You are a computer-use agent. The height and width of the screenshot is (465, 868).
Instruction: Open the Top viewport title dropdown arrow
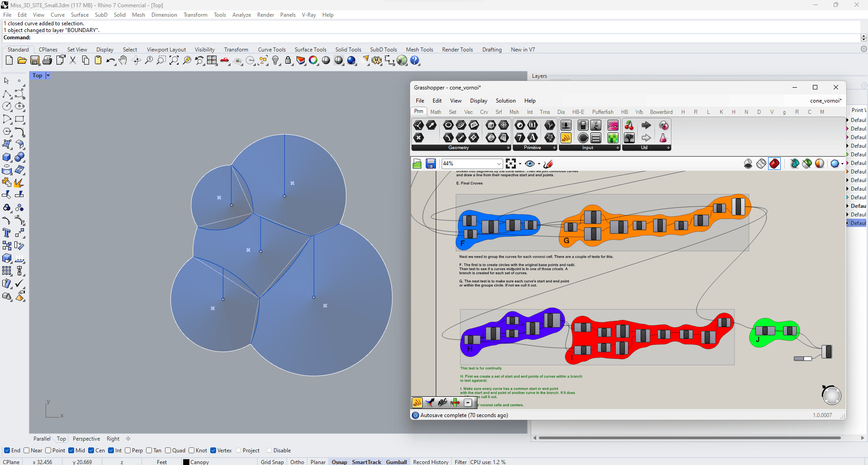coord(48,76)
